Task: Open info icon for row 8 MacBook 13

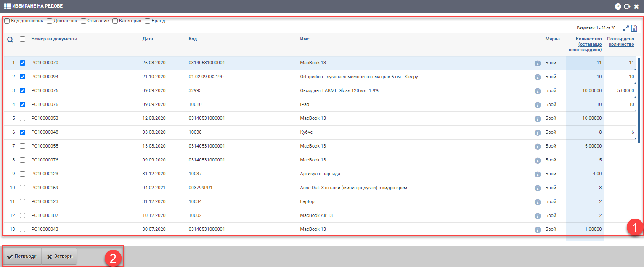Action: click(x=538, y=160)
